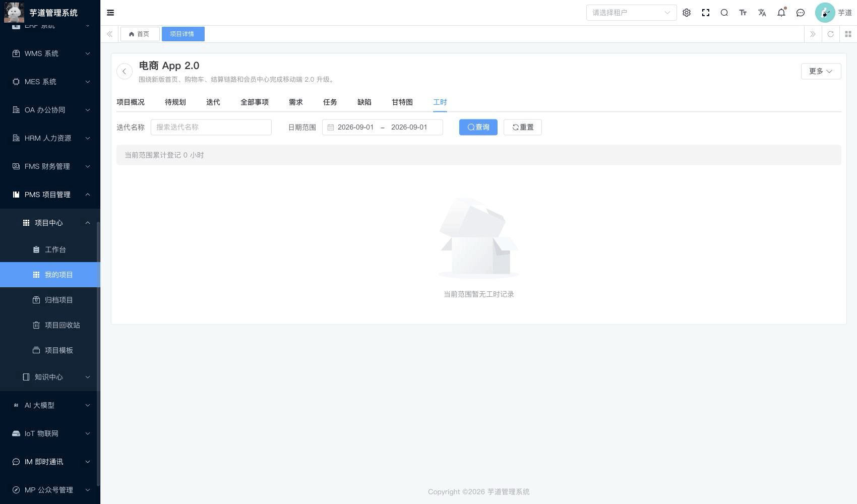Image resolution: width=857 pixels, height=504 pixels.
Task: Open the notification bell
Action: coord(781,13)
